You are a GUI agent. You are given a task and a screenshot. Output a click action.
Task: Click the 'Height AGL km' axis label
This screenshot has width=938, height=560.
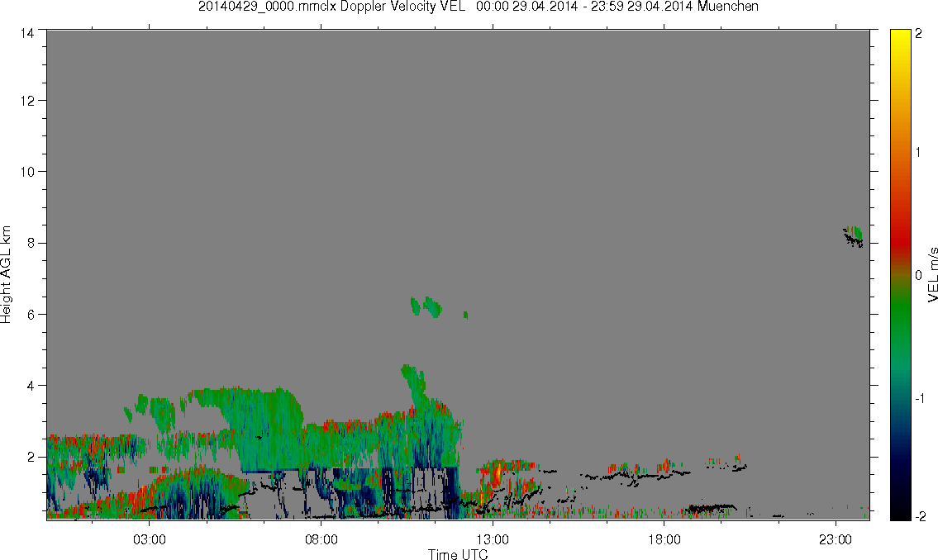click(x=7, y=274)
